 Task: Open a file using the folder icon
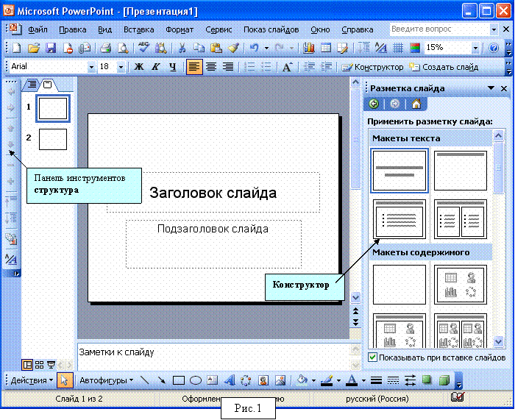[x=34, y=49]
